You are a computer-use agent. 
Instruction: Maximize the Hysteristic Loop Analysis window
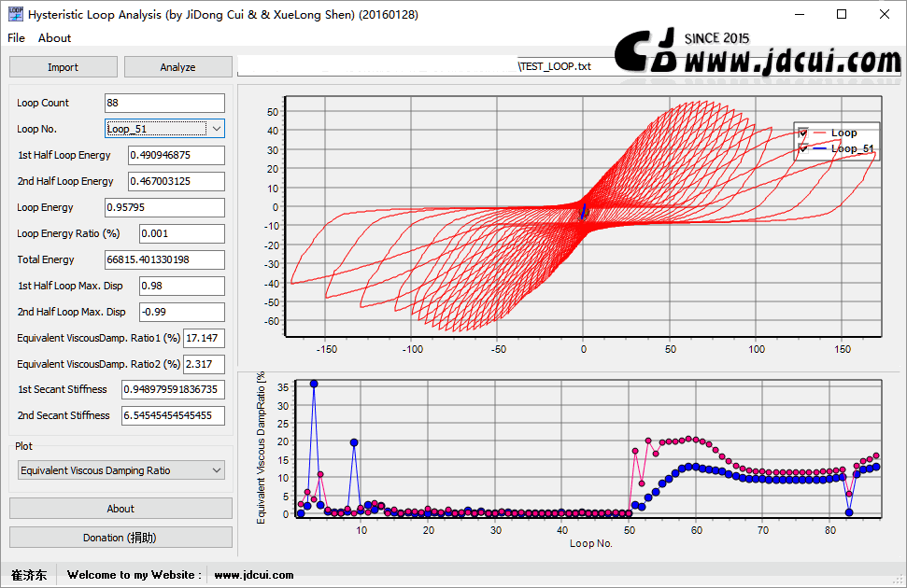[x=842, y=14]
